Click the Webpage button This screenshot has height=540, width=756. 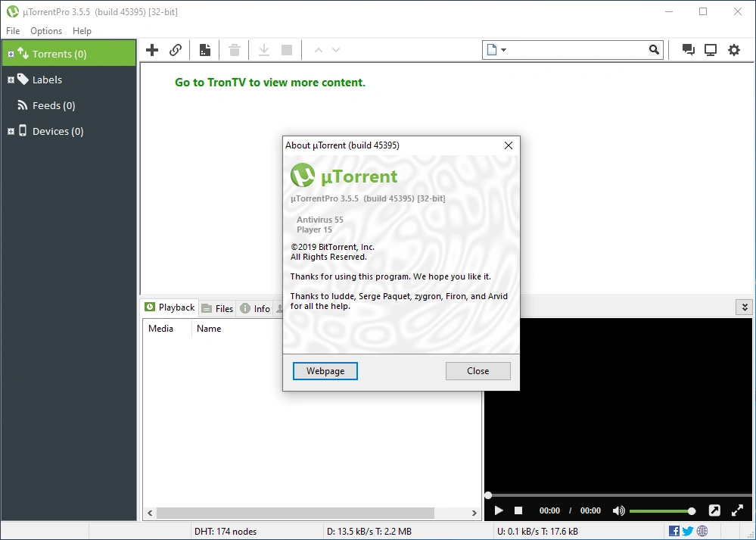click(325, 371)
